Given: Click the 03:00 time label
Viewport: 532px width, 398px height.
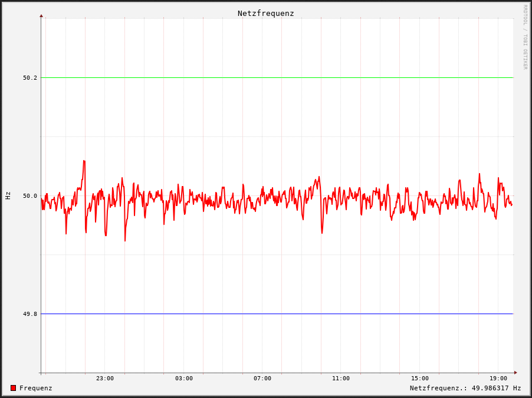Looking at the screenshot, I should pyautogui.click(x=184, y=379).
